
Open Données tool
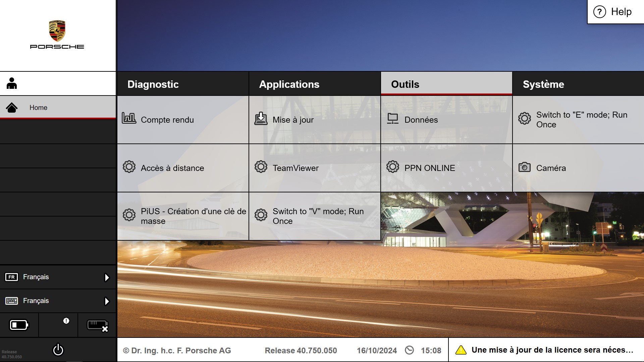click(x=446, y=120)
